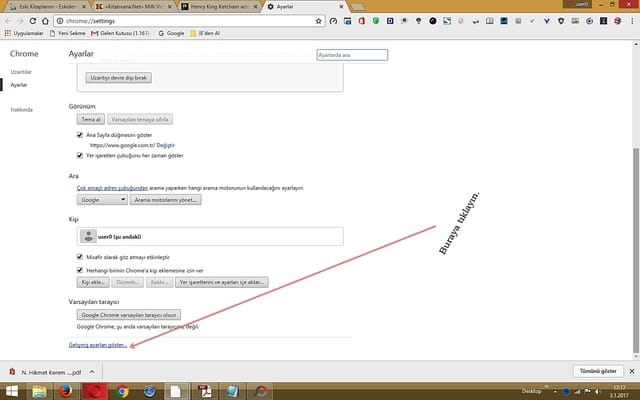The width and height of the screenshot is (640, 400).
Task: Toggle 'Ana Sayfa düğmesini göster' checkbox
Action: point(80,135)
